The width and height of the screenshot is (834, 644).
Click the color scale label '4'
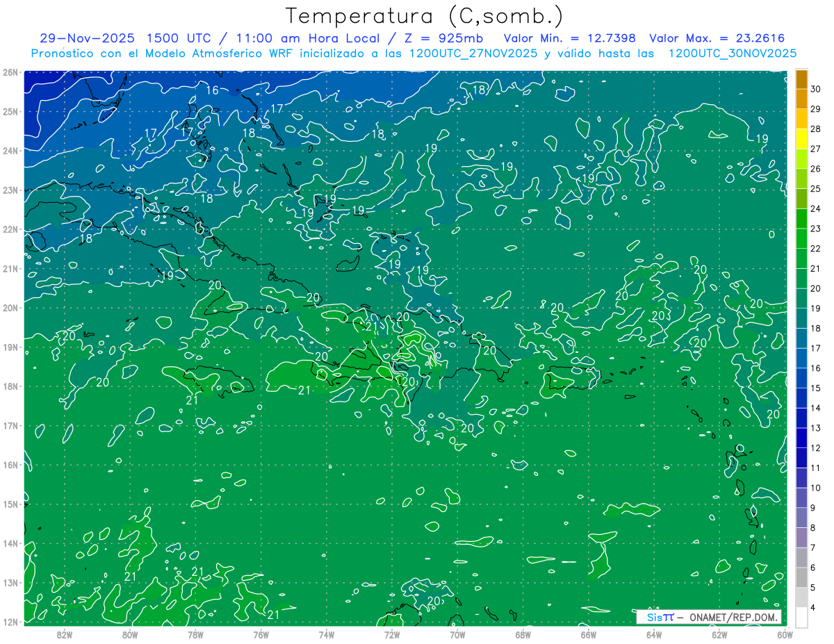813,608
